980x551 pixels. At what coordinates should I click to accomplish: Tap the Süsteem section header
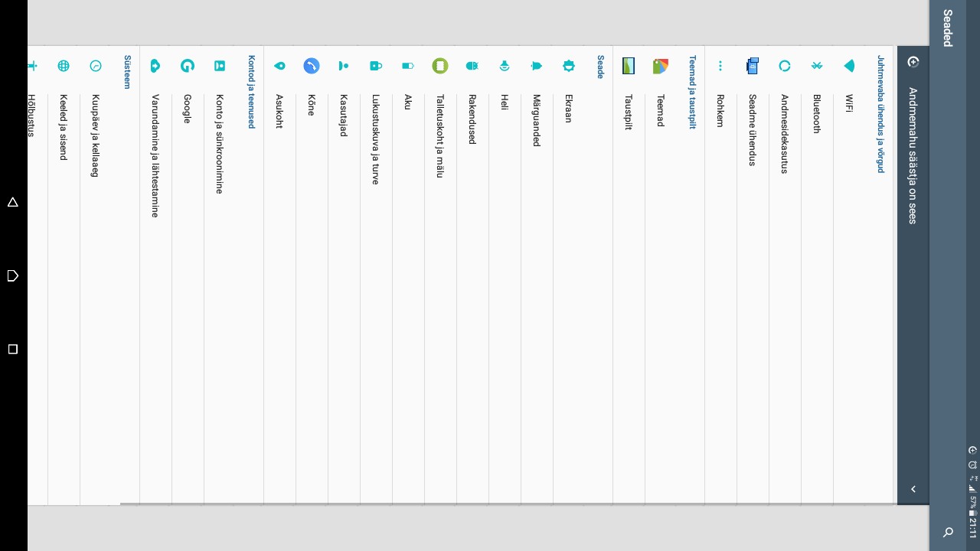point(128,72)
